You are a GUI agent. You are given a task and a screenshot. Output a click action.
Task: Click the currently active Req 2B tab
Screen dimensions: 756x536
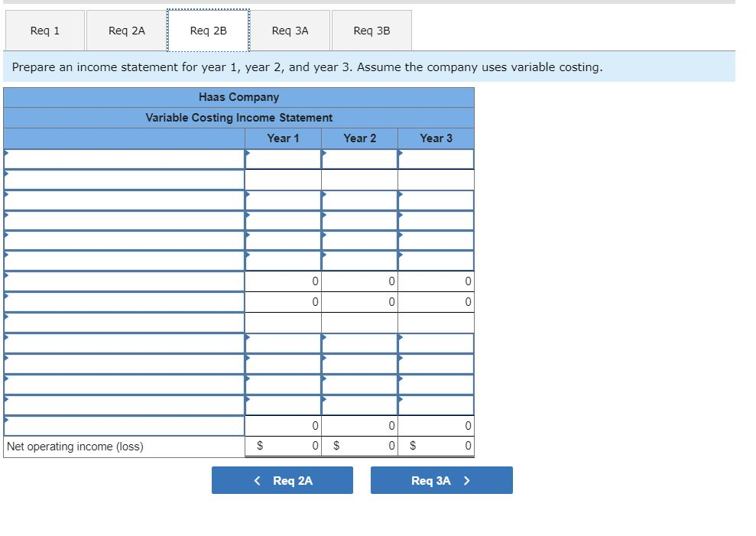(206, 30)
